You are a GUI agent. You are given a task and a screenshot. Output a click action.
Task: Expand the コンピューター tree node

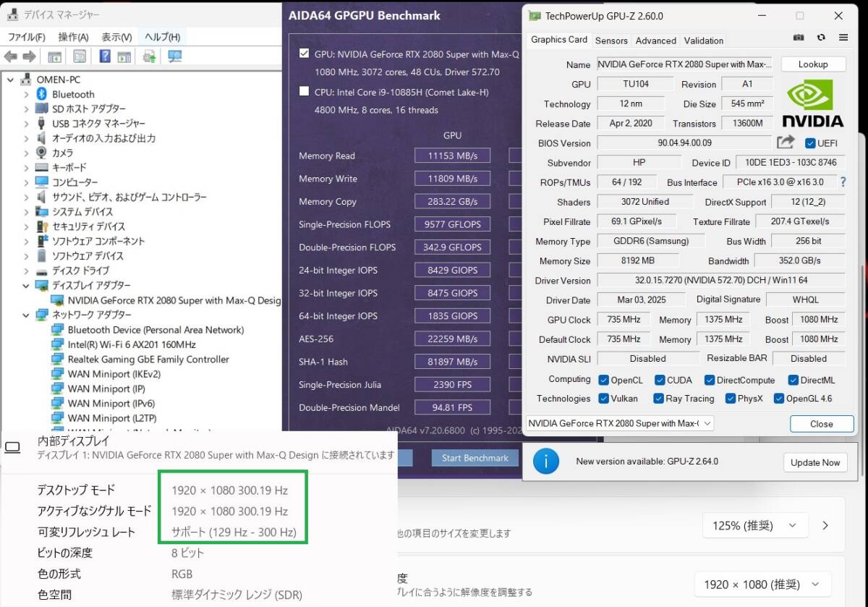(26, 182)
